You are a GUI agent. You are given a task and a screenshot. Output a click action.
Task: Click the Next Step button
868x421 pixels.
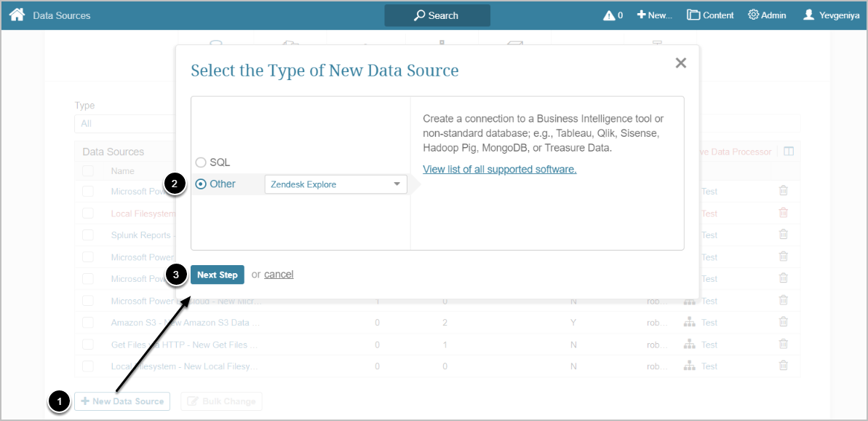click(x=217, y=275)
